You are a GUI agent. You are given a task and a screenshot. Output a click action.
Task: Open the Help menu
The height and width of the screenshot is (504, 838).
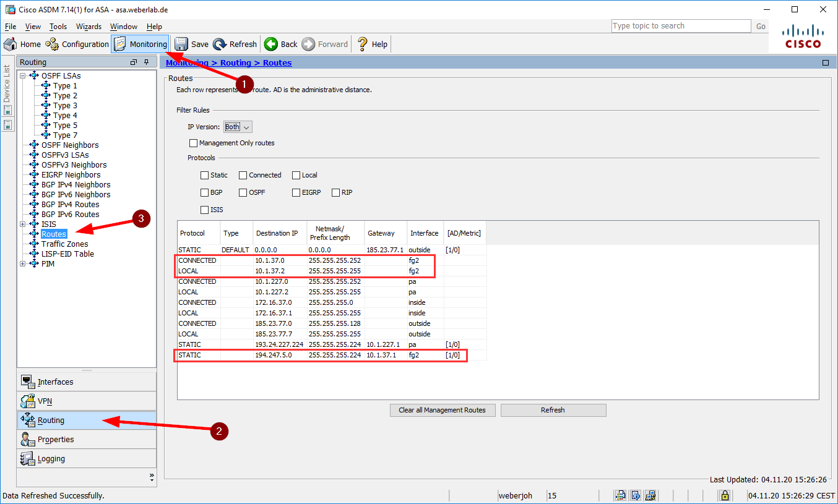pyautogui.click(x=154, y=27)
